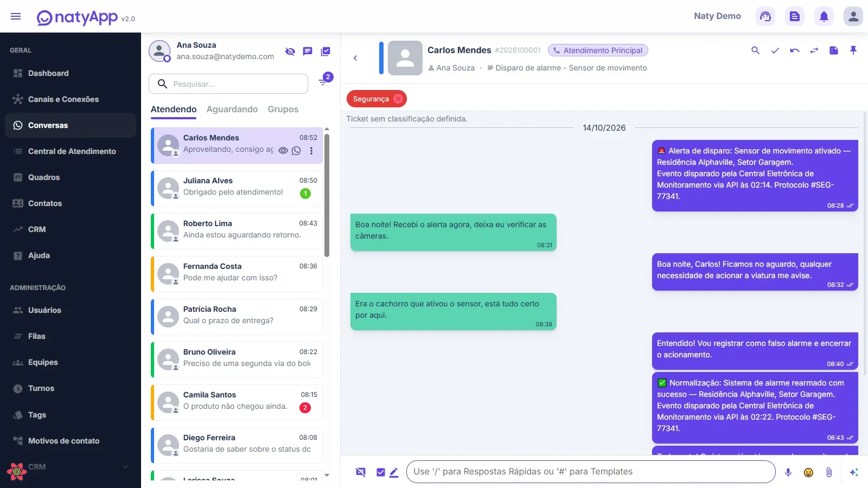This screenshot has width=868, height=488.
Task: Click the conversation search field
Action: pyautogui.click(x=228, y=84)
